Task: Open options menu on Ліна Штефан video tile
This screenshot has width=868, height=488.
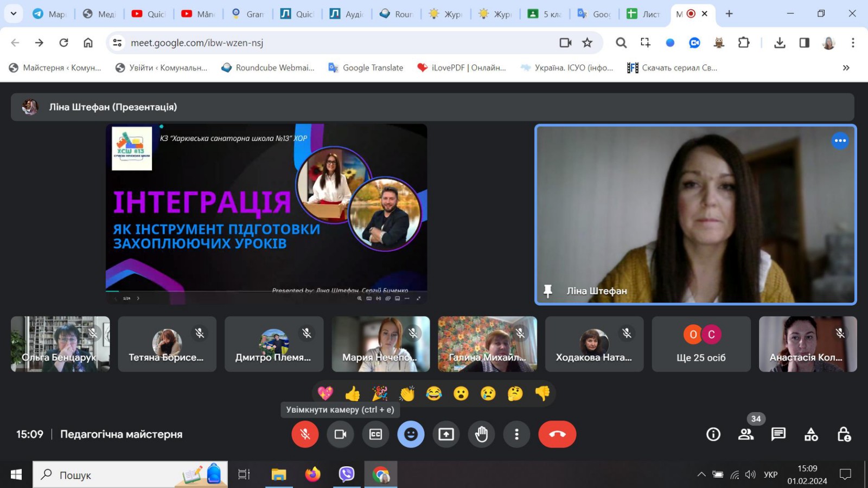Action: click(840, 141)
